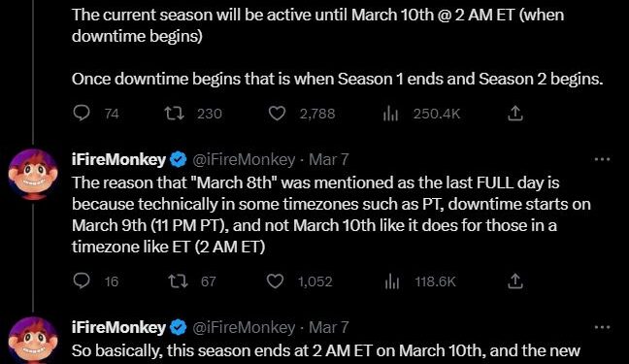Reply to the tweet with 16 comments

pos(82,281)
